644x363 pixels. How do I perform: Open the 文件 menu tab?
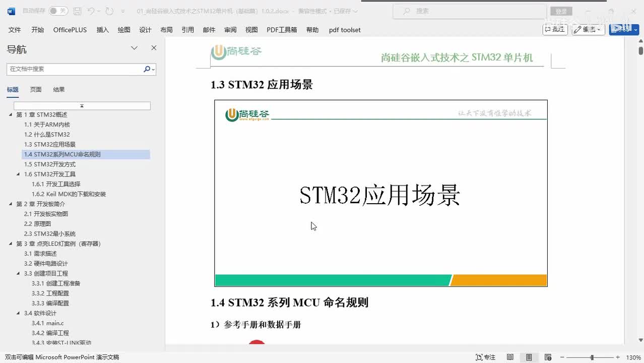pyautogui.click(x=15, y=30)
